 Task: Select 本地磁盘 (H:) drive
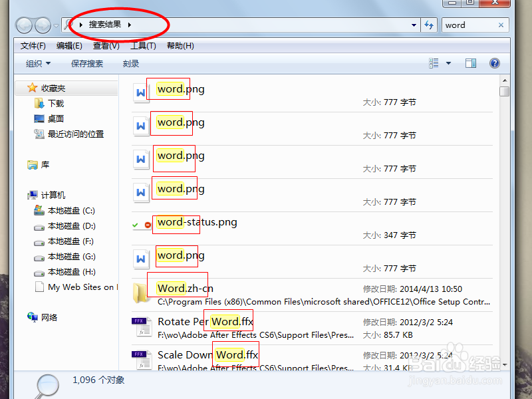[72, 272]
